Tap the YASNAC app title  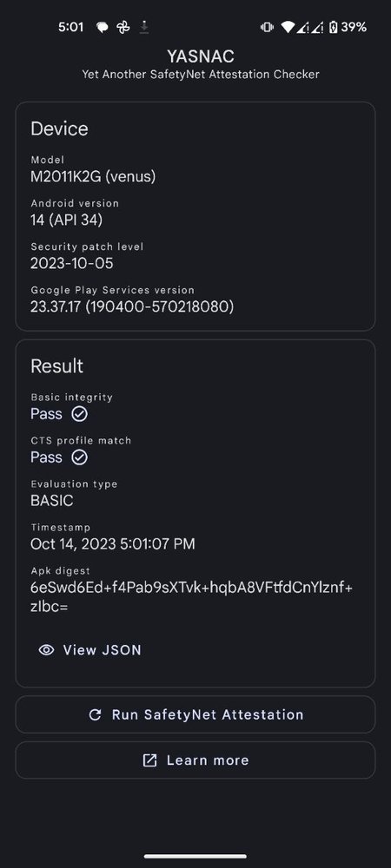[201, 56]
